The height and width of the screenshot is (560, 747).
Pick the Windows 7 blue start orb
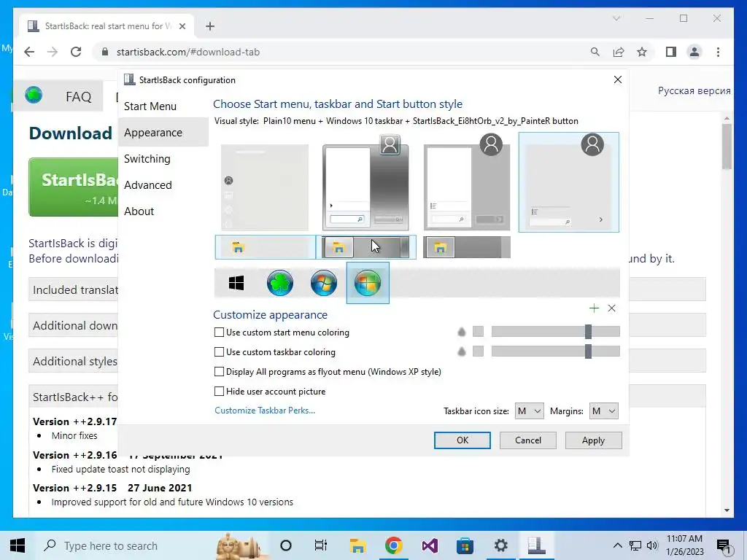point(323,283)
